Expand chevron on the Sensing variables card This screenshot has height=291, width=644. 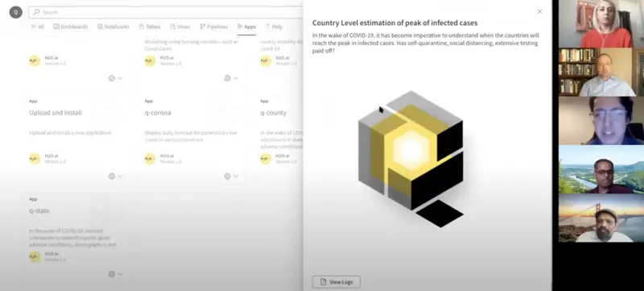[x=235, y=78]
